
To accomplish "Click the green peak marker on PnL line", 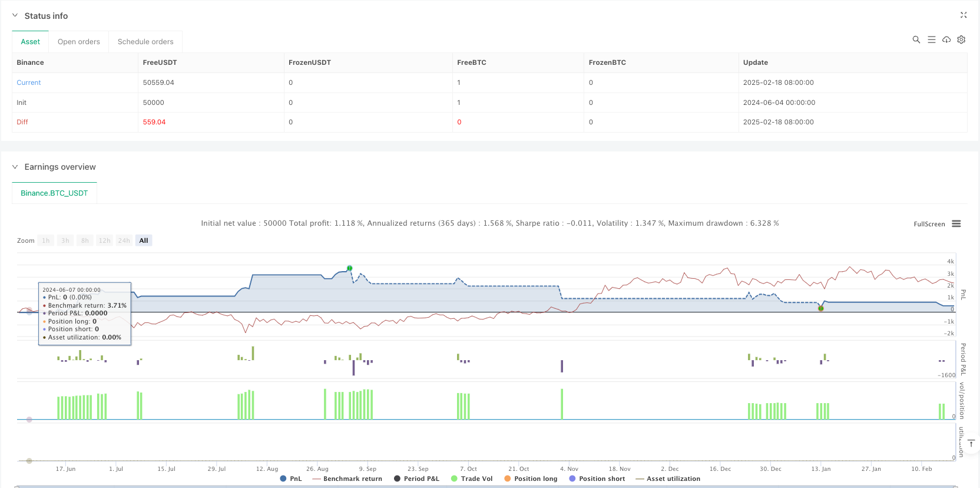I will click(x=350, y=268).
